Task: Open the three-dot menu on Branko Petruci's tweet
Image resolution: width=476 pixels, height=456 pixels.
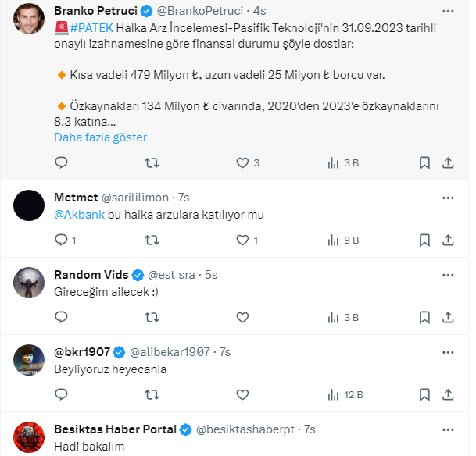Action: pyautogui.click(x=449, y=12)
